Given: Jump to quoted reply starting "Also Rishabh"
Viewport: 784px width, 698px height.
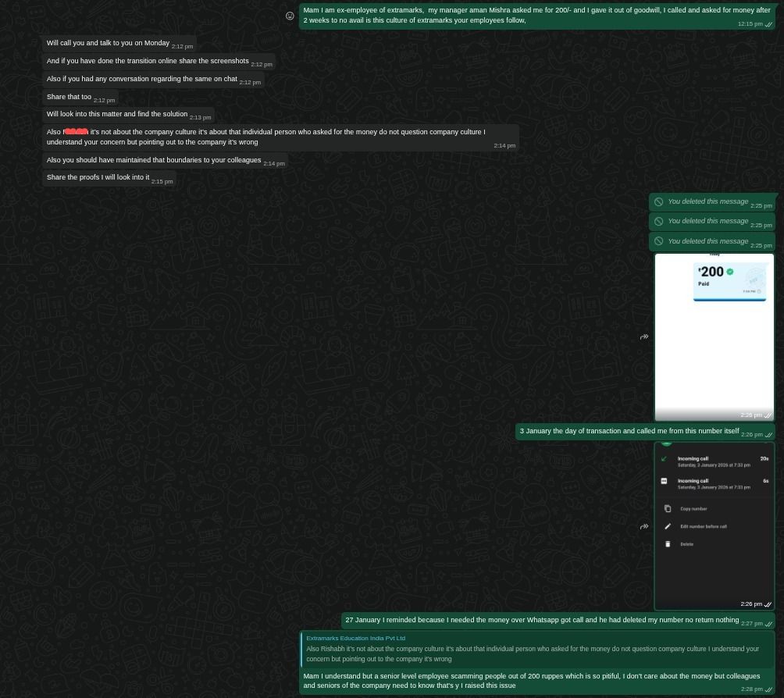Looking at the screenshot, I should coord(533,653).
